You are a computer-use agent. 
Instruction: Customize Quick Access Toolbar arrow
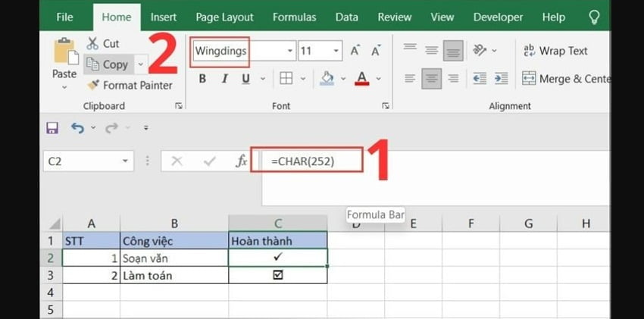[145, 128]
